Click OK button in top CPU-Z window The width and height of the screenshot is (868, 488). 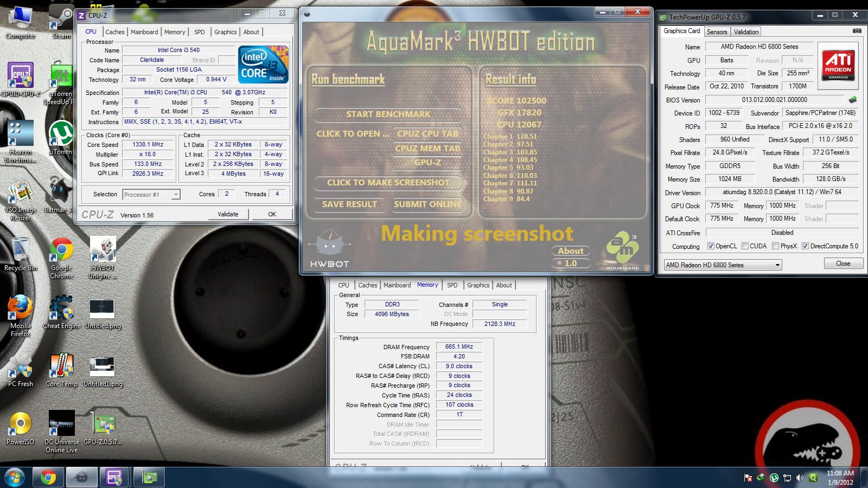272,214
